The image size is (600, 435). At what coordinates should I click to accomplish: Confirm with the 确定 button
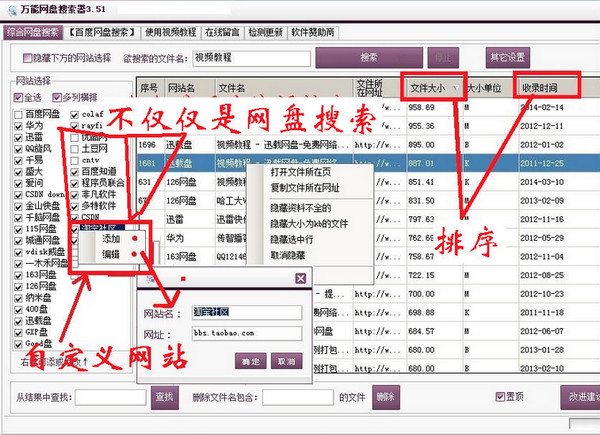click(x=251, y=361)
